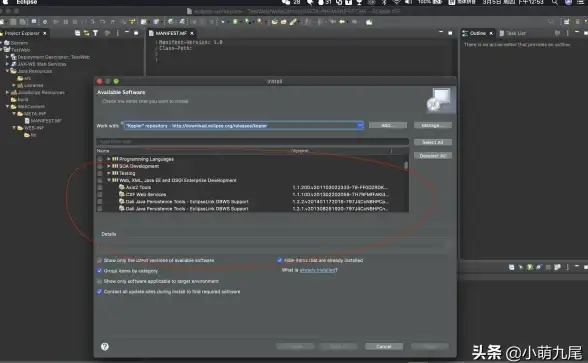Collapse the Java Resources node
The height and width of the screenshot is (363, 588).
[7, 71]
